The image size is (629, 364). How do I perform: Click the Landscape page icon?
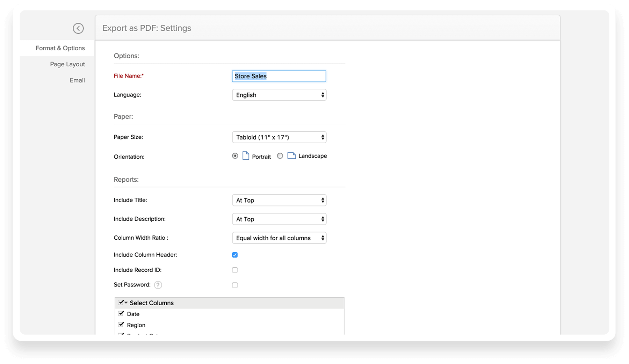[x=291, y=156]
